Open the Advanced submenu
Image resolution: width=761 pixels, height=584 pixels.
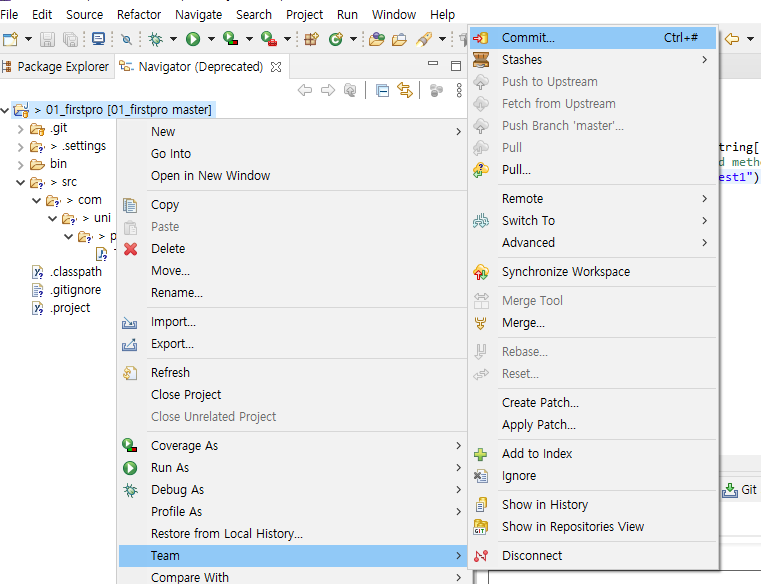(593, 243)
